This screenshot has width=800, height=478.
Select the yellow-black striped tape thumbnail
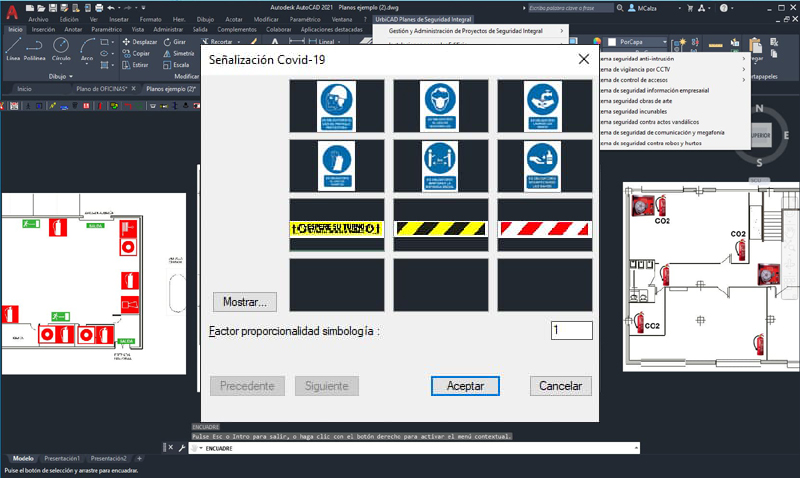click(441, 225)
